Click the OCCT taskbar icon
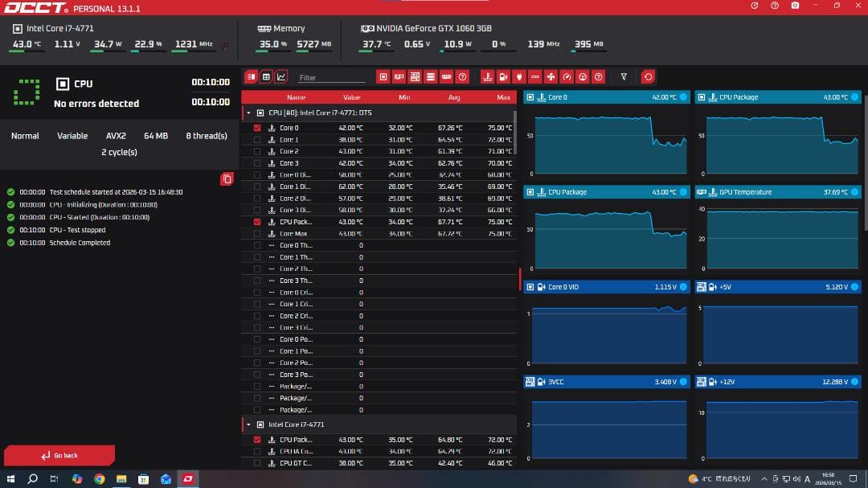Viewport: 868px width, 488px height. pos(187,479)
